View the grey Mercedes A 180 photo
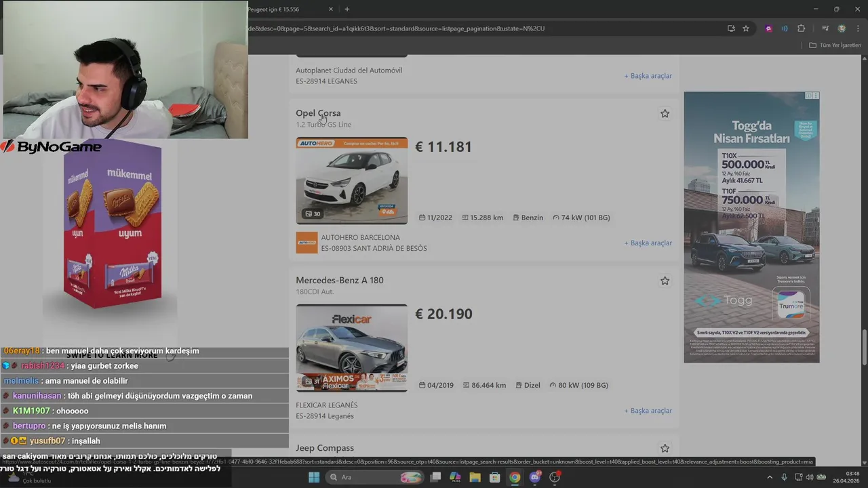The image size is (868, 488). [352, 348]
